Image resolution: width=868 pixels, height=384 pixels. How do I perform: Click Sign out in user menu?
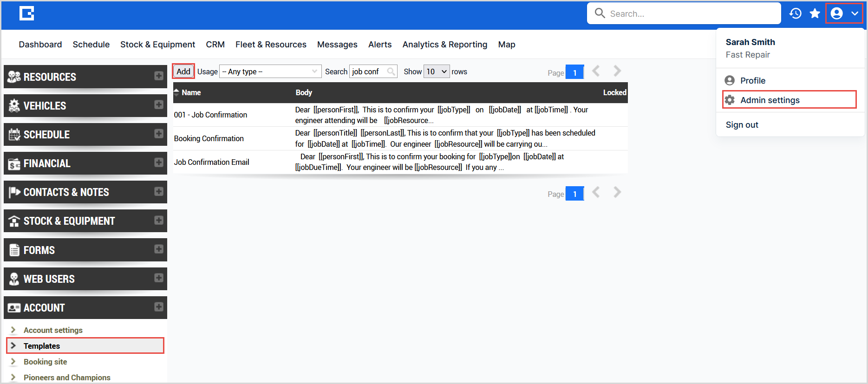(742, 125)
